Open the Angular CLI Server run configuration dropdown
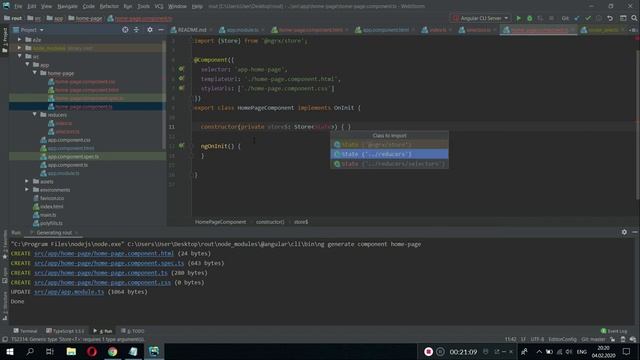Image resolution: width=640 pixels, height=360 pixels. coord(481,18)
